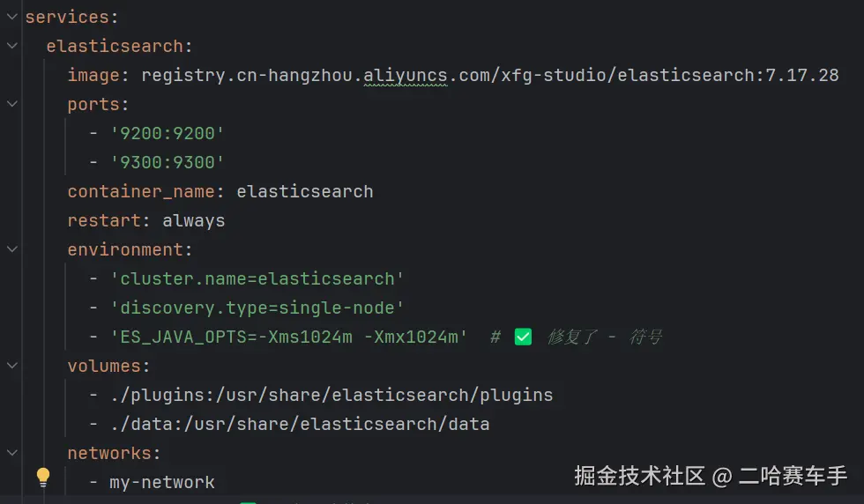Click the restart value always
Image resolution: width=864 pixels, height=504 pixels.
193,220
